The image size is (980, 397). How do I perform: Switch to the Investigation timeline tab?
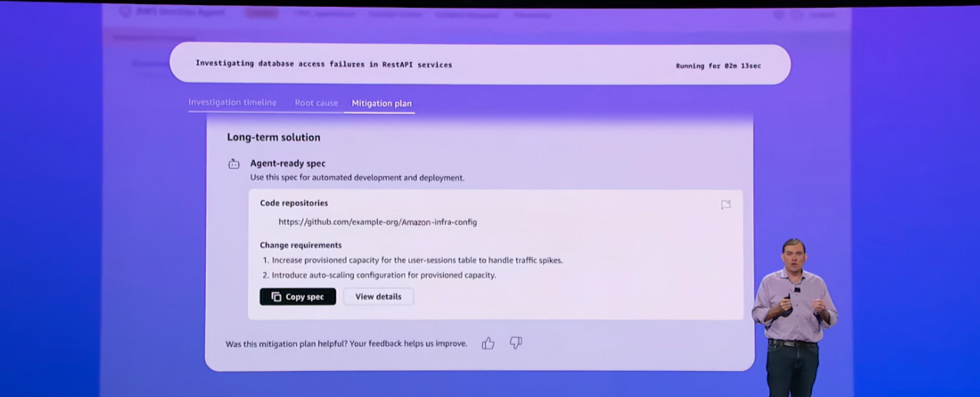point(232,102)
